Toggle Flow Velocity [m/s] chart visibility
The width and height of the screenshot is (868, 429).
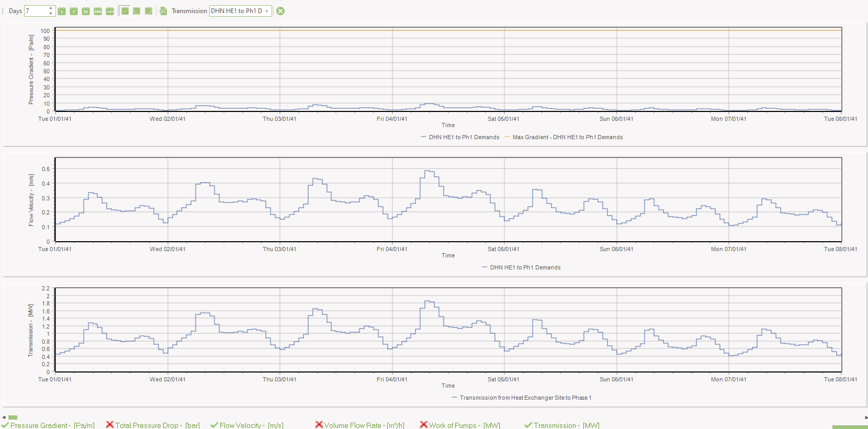tap(247, 425)
